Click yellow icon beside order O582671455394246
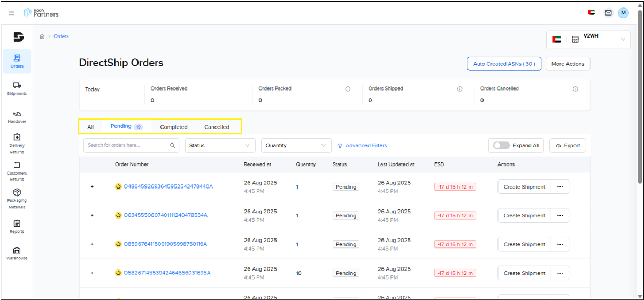 tap(118, 273)
